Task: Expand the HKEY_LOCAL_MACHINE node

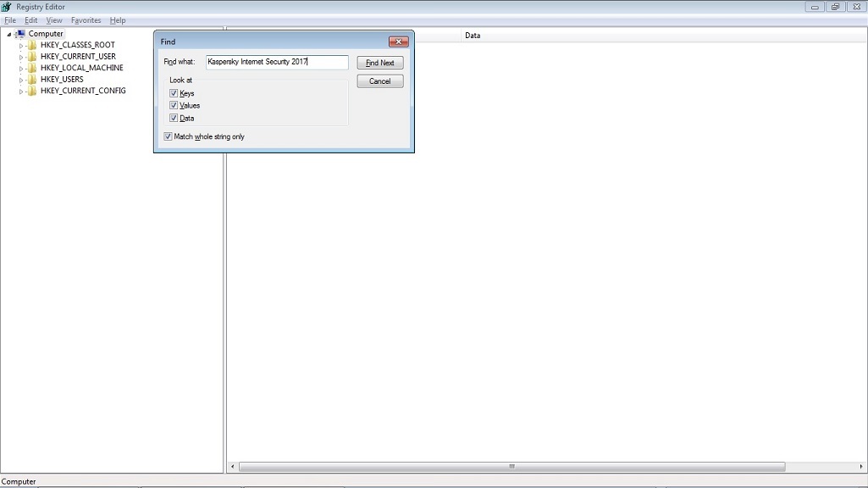Action: pos(21,69)
